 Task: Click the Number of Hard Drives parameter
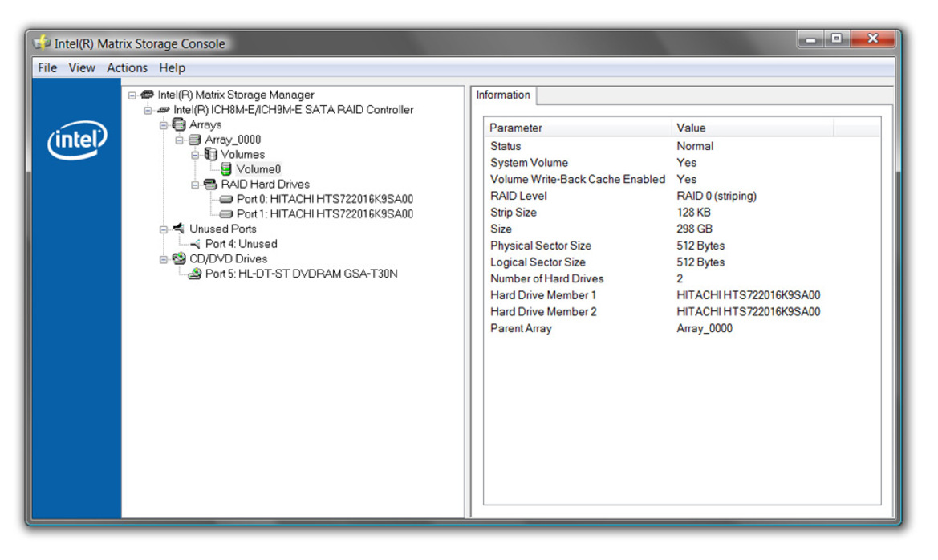pyautogui.click(x=546, y=278)
